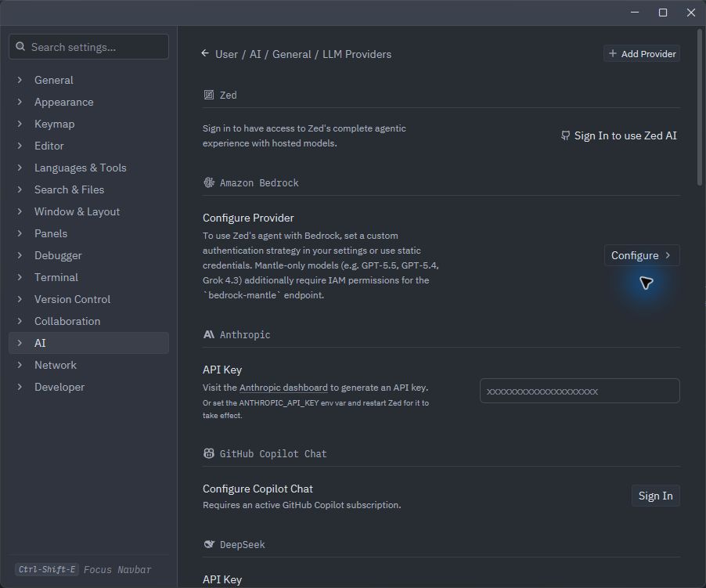
Task: Expand the Panels section chevron
Action: click(x=20, y=233)
